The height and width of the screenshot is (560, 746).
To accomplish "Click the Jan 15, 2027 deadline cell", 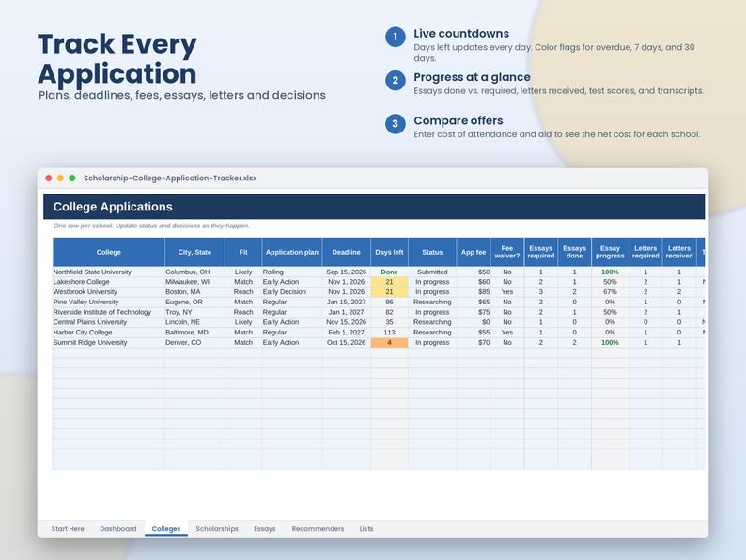I will pos(347,303).
